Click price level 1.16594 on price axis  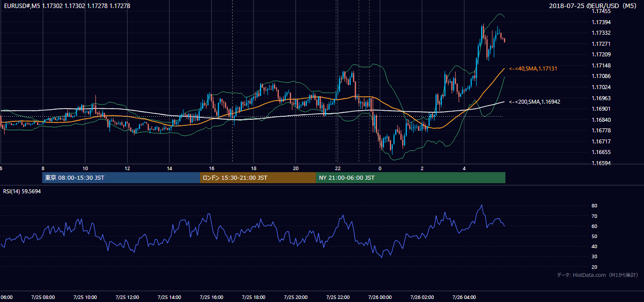(601, 163)
